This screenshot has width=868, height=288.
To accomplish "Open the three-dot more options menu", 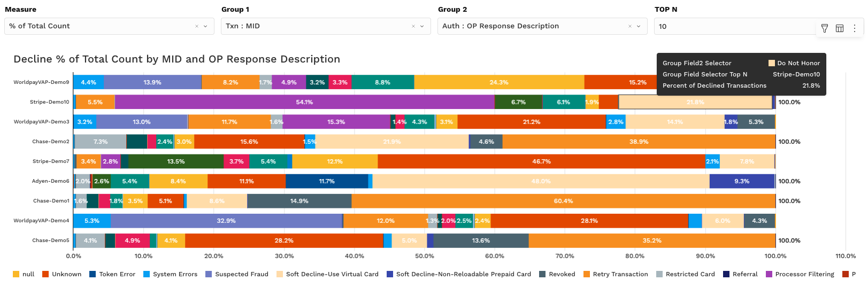I will coord(855,28).
